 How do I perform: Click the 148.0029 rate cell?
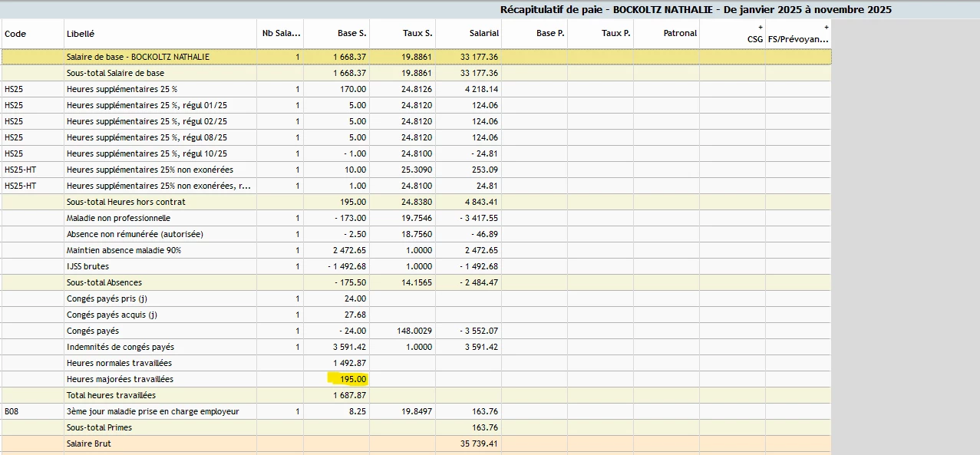[414, 331]
